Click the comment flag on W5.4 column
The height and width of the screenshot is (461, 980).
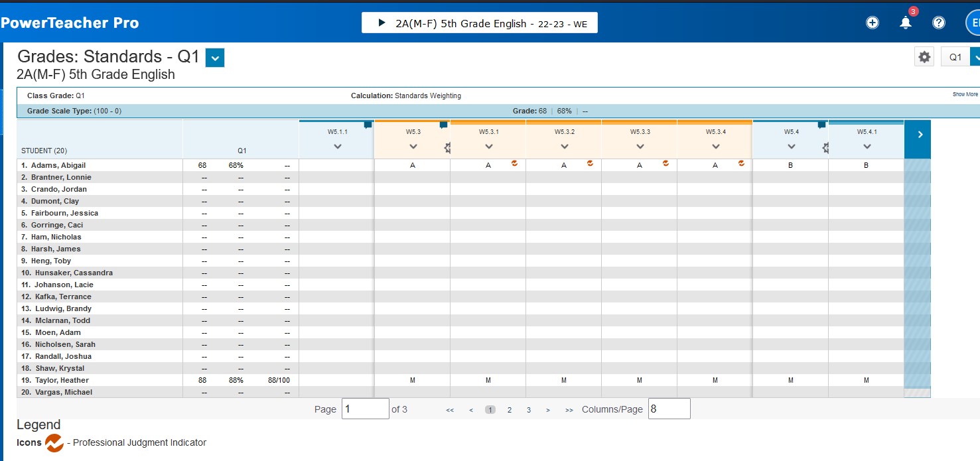[x=821, y=125]
